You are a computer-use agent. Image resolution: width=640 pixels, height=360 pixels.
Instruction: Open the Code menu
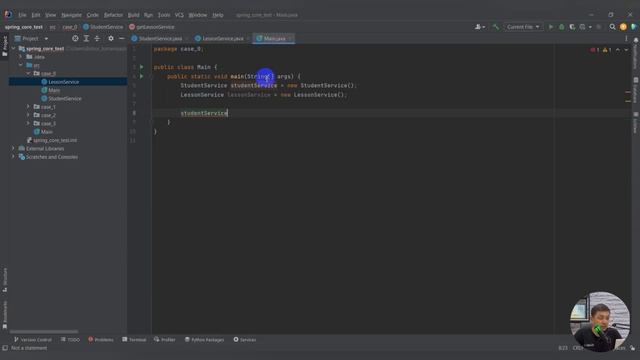click(x=93, y=15)
